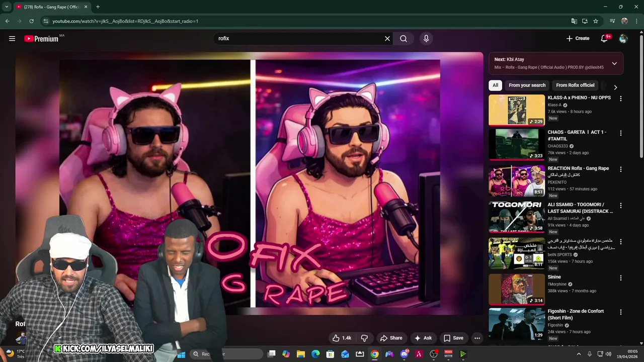Clear the search text with the X icon
The width and height of the screenshot is (644, 362).
(x=387, y=38)
